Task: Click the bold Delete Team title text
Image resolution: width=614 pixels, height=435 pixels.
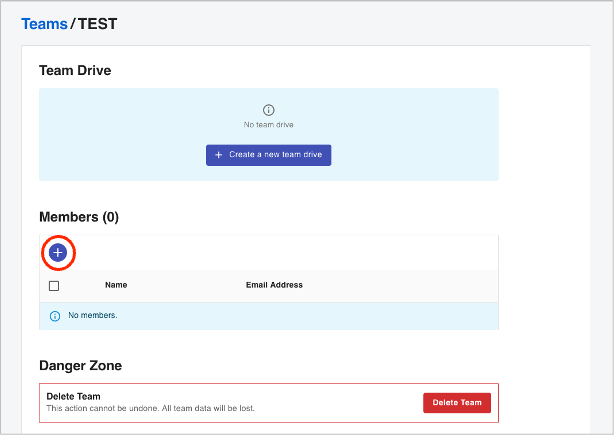Action: (74, 397)
